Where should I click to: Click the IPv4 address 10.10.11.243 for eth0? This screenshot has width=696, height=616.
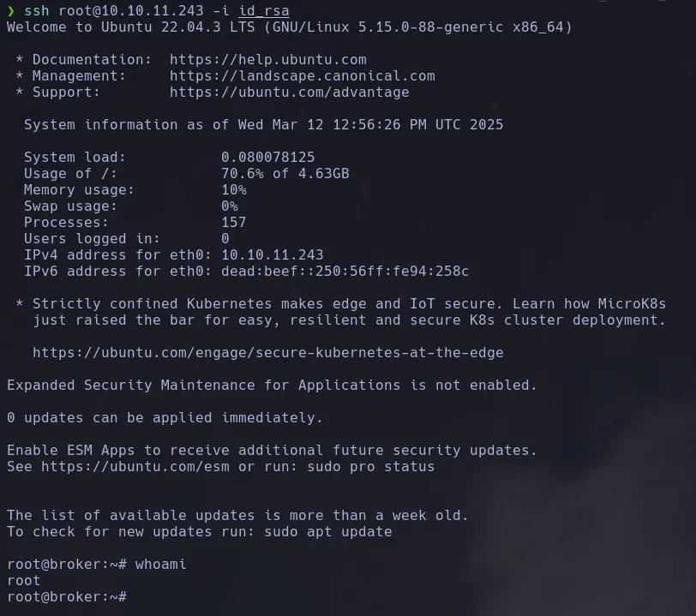(272, 255)
